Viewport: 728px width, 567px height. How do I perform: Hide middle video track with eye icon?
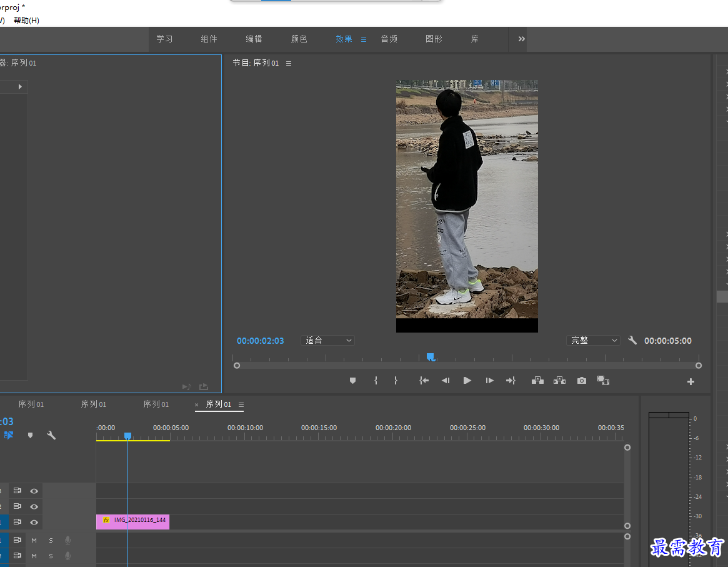click(x=34, y=506)
